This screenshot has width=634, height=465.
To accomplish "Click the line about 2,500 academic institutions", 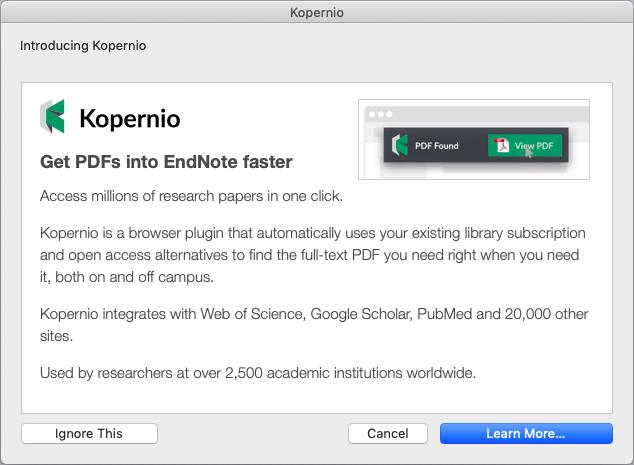I will point(258,373).
